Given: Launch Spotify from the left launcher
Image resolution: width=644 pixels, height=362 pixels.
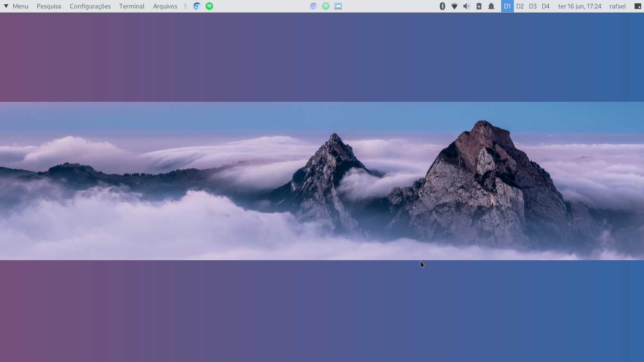Looking at the screenshot, I should pyautogui.click(x=209, y=6).
